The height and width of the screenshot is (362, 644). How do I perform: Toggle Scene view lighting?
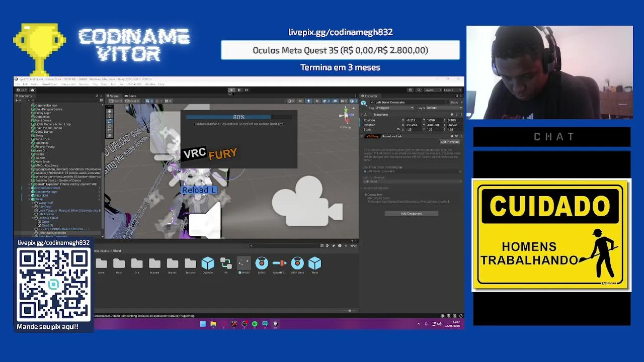coord(308,101)
